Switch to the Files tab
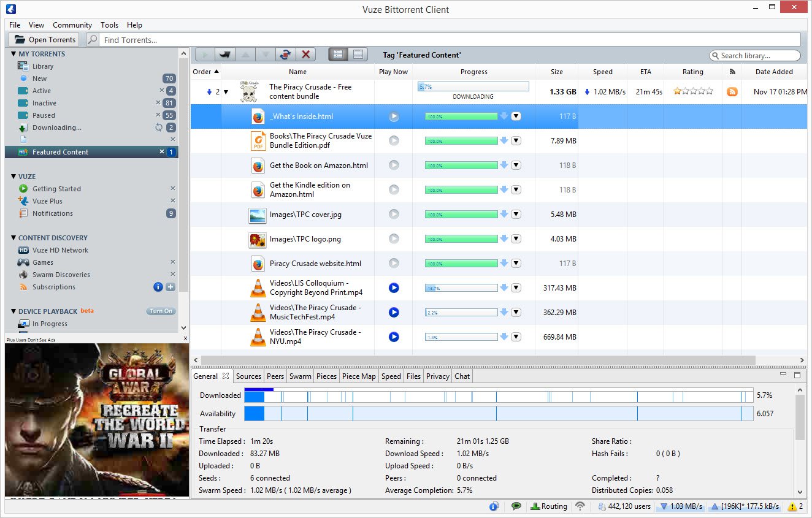The width and height of the screenshot is (812, 518). coord(414,376)
